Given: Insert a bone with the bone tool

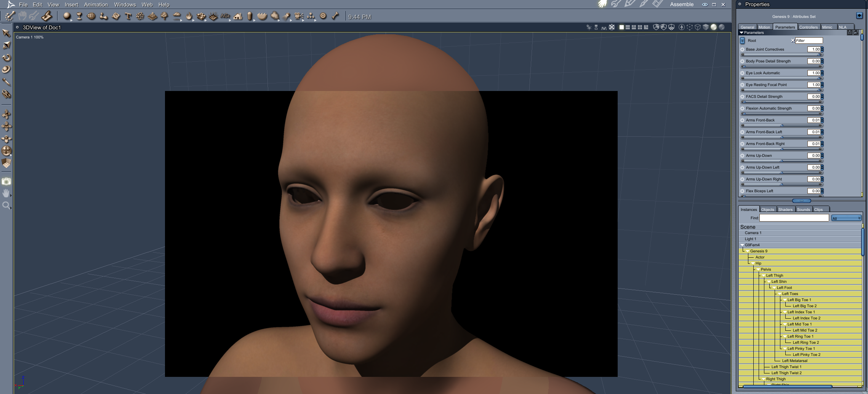Looking at the screenshot, I should [335, 16].
